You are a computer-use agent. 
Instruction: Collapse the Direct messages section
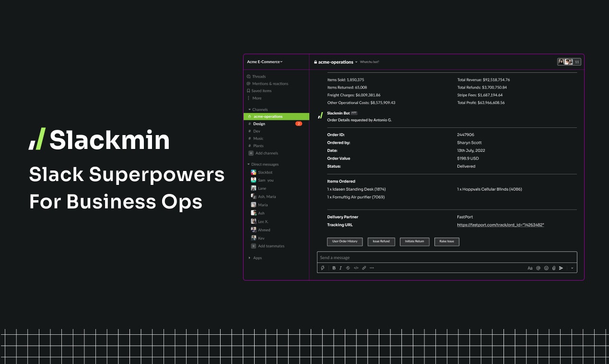coord(249,164)
